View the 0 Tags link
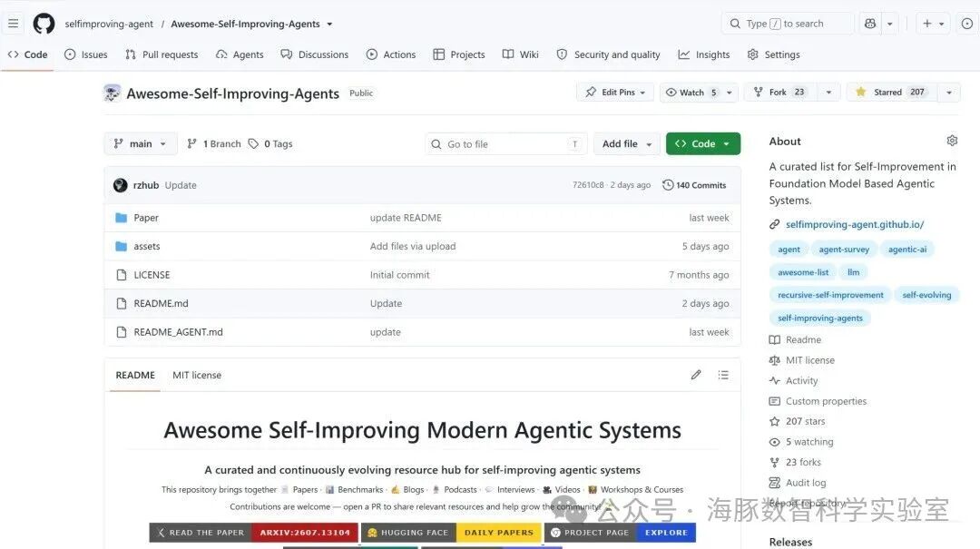 tap(270, 143)
